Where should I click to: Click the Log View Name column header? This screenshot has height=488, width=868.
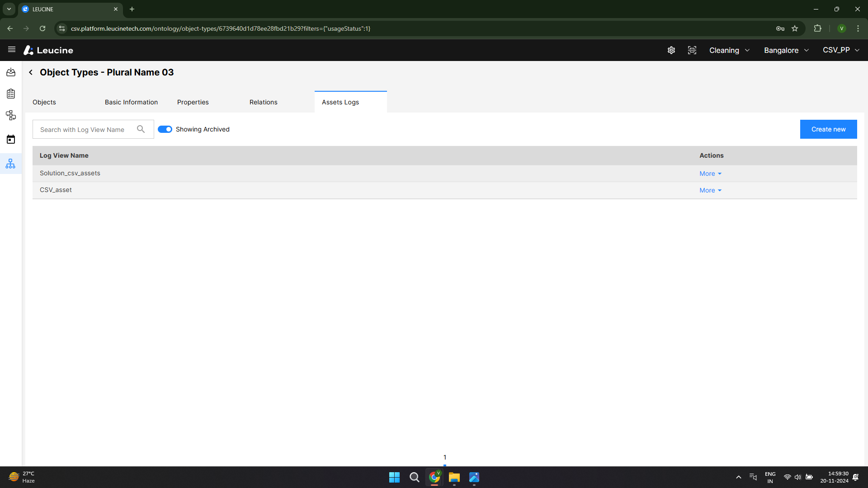point(64,155)
